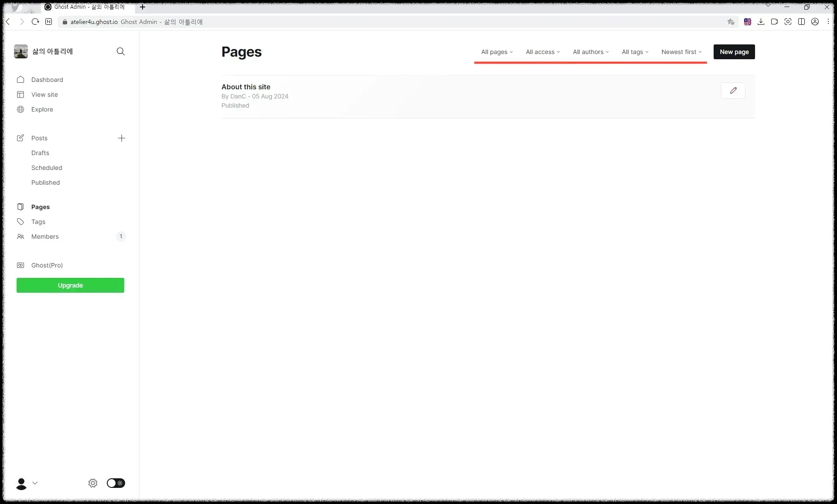Open the site search icon
The width and height of the screenshot is (837, 504).
[x=121, y=51]
